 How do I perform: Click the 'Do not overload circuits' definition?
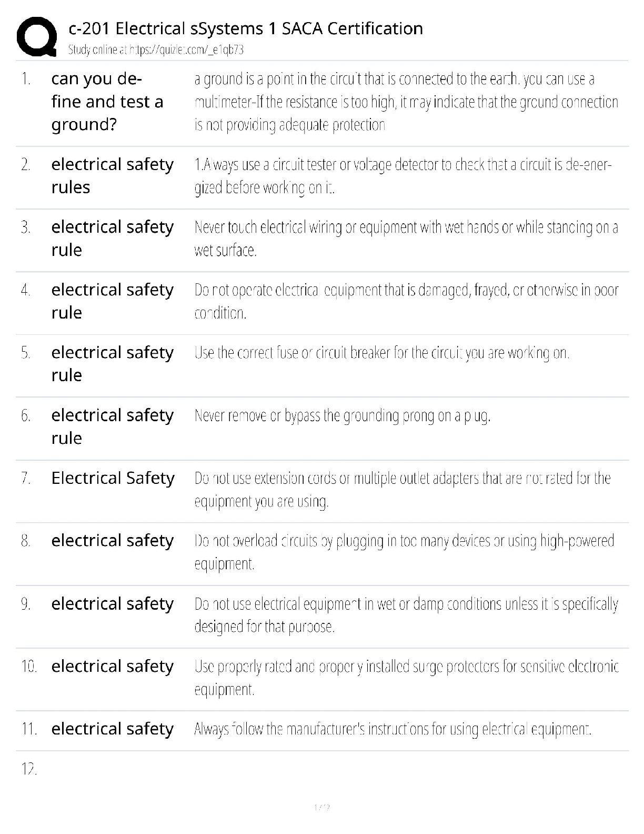click(x=404, y=552)
